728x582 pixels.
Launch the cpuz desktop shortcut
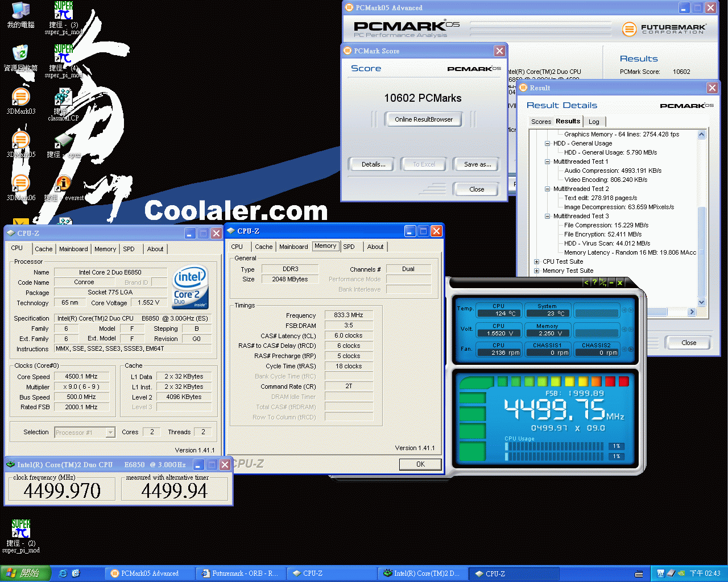pyautogui.click(x=63, y=146)
